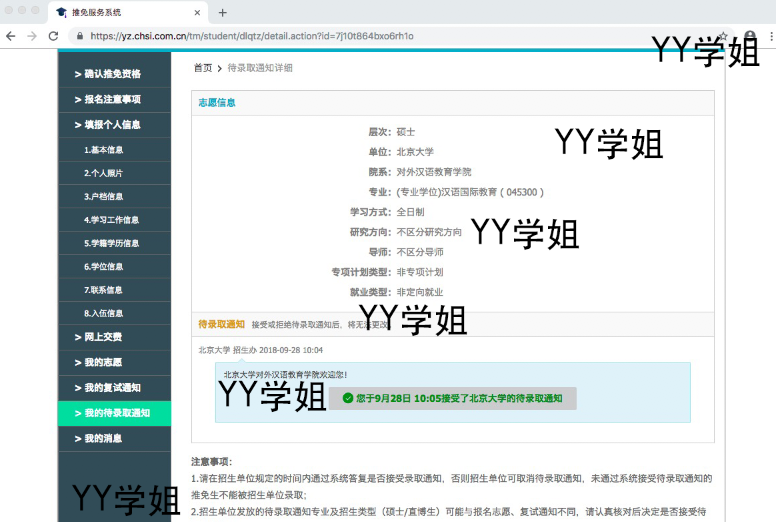Screen dimensions: 776x522
Task: Click the lock icon in address bar
Action: point(80,36)
